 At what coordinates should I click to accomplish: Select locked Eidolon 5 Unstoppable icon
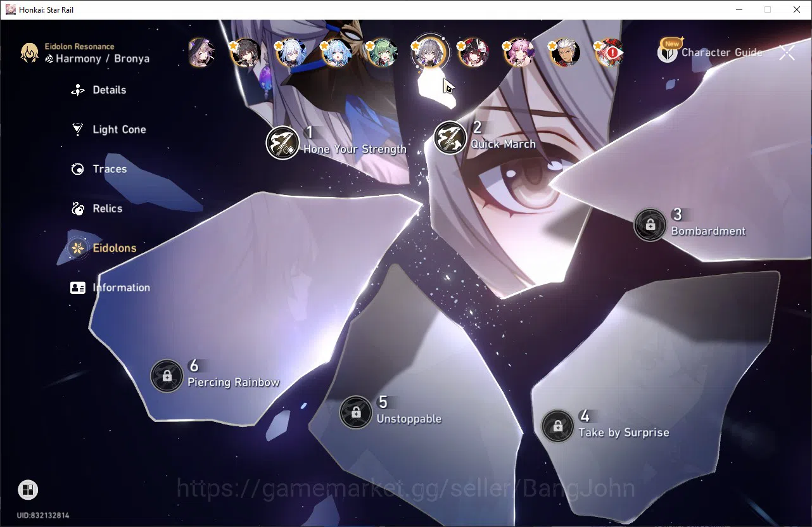[x=356, y=412]
